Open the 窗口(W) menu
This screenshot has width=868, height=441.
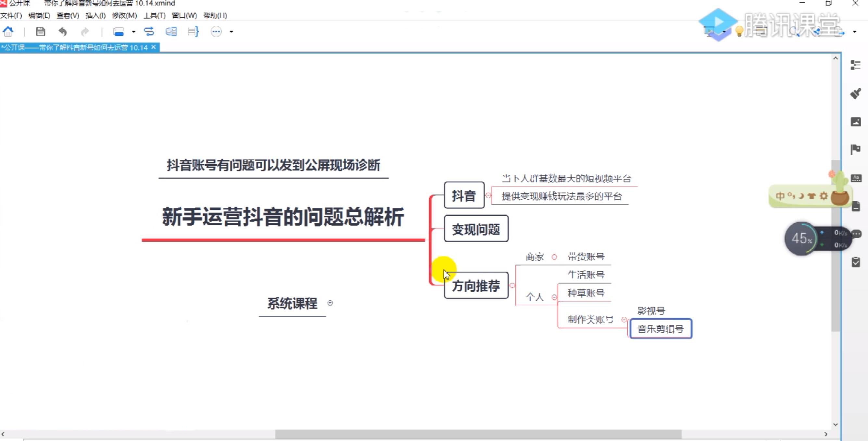184,16
